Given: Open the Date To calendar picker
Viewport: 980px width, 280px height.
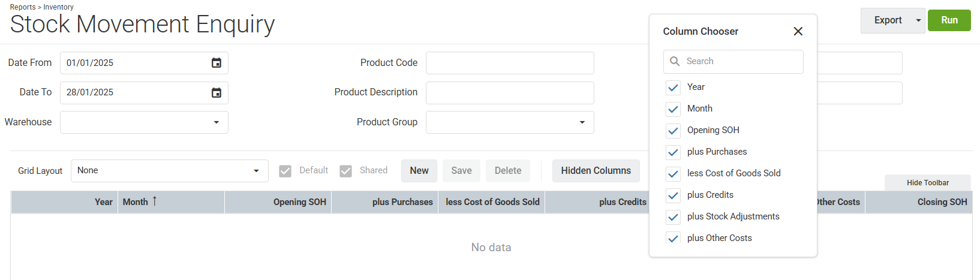Looking at the screenshot, I should point(217,92).
